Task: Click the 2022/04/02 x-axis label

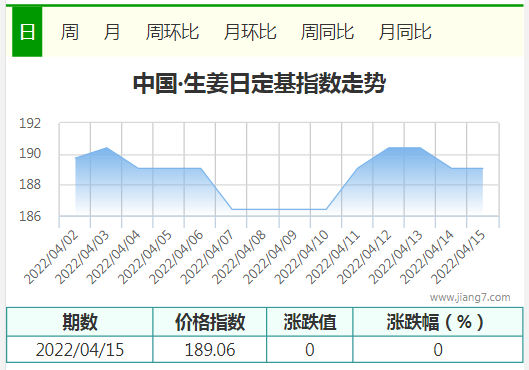Action: point(51,257)
